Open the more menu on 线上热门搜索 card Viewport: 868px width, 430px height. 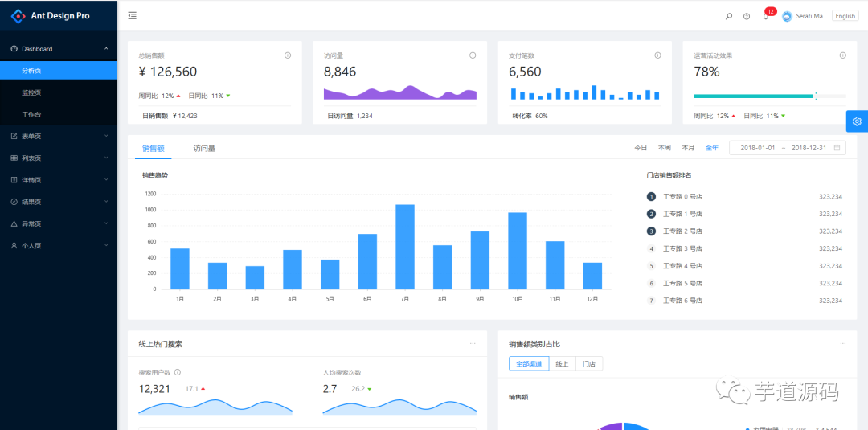[x=473, y=344]
